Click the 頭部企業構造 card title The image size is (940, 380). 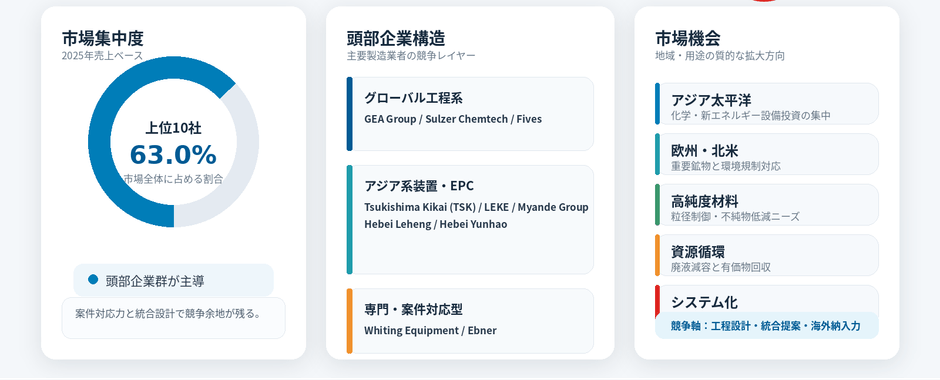396,38
